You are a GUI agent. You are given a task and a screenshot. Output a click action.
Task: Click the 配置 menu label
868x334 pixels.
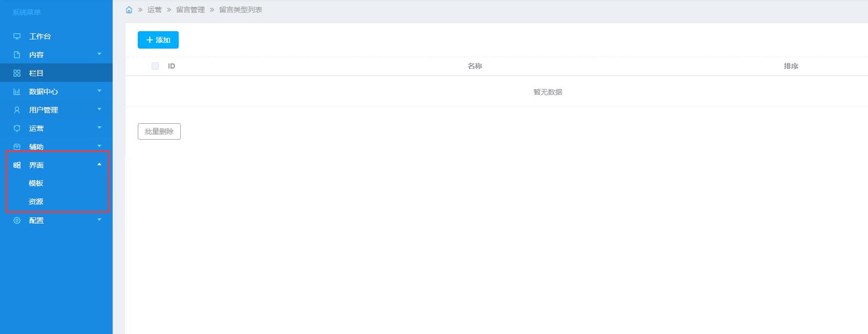point(36,220)
